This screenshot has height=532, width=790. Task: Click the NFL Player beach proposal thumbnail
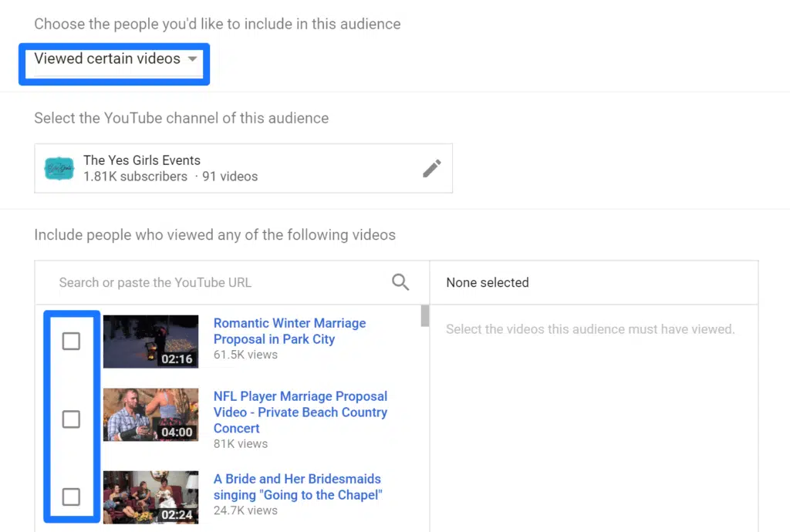[150, 415]
